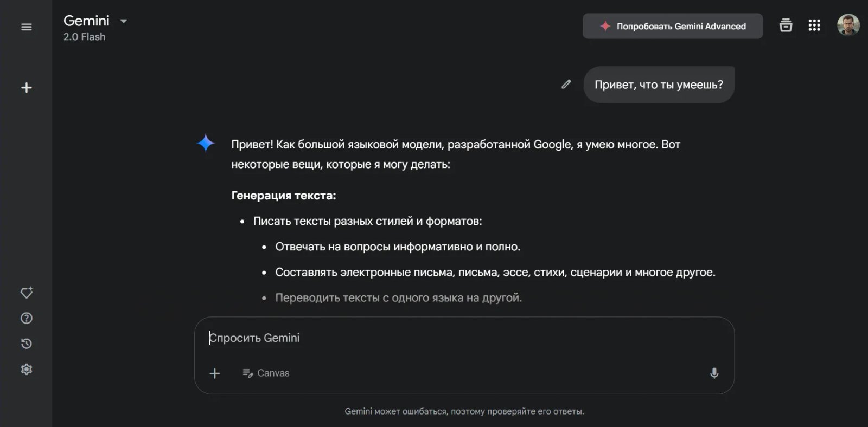This screenshot has width=868, height=427.
Task: Click the Gemini sparkle response icon
Action: tap(206, 143)
